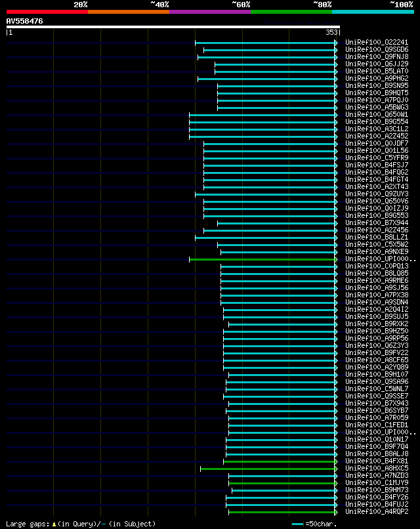Image resolution: width=420 pixels, height=529 pixels.
Task: Select the UniRef100_Q0JDF7 label
Action: [x=377, y=143]
